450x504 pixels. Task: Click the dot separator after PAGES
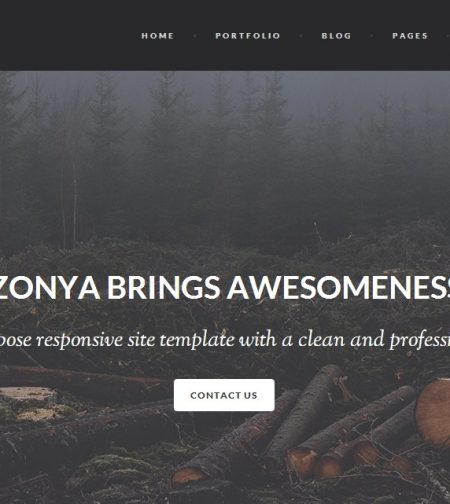(448, 36)
